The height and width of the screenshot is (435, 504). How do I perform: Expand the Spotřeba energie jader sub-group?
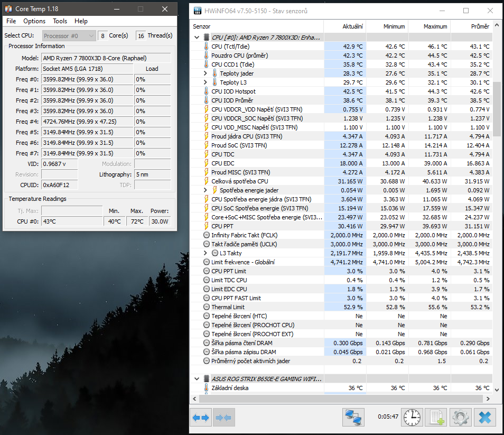[x=206, y=190]
